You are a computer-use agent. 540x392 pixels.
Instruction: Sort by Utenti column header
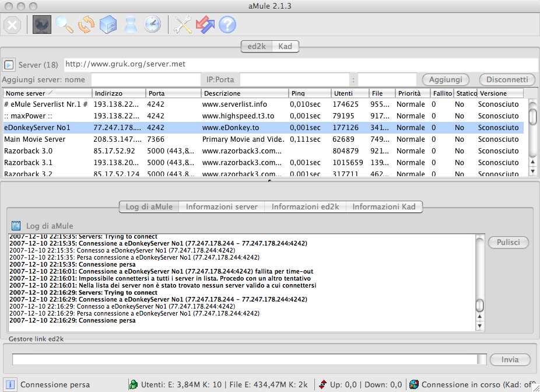point(350,93)
